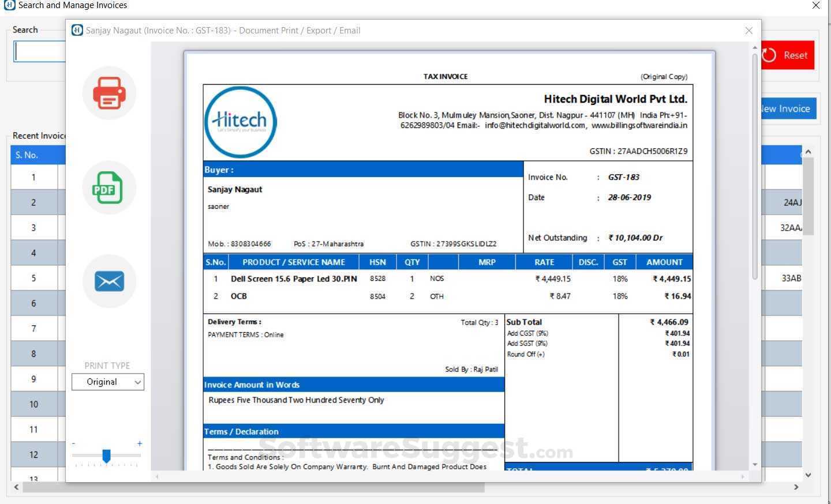Select row 1 in the recent invoices list
The height and width of the screenshot is (504, 831).
(33, 177)
